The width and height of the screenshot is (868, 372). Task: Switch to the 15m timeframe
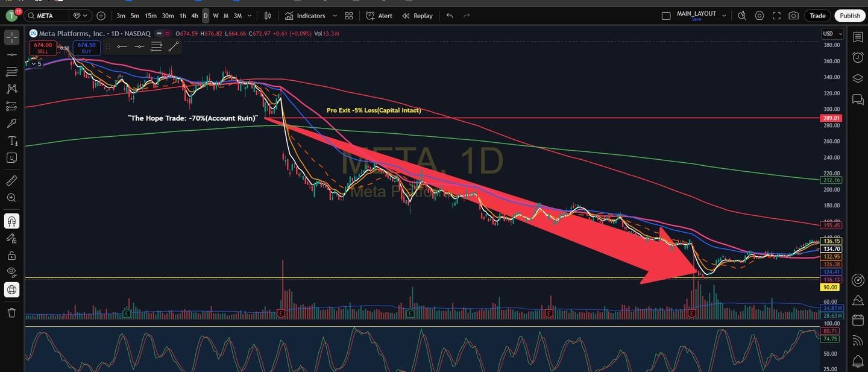(150, 16)
